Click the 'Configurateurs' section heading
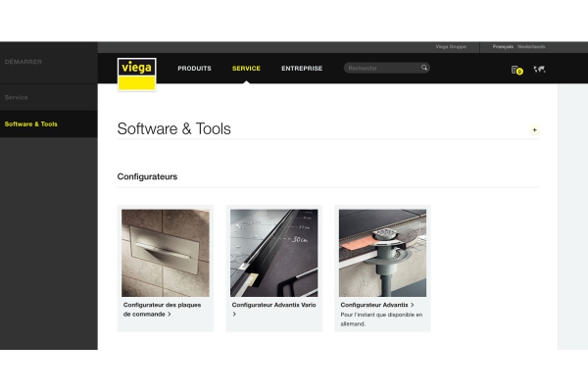This screenshot has width=588, height=392. pyautogui.click(x=147, y=176)
